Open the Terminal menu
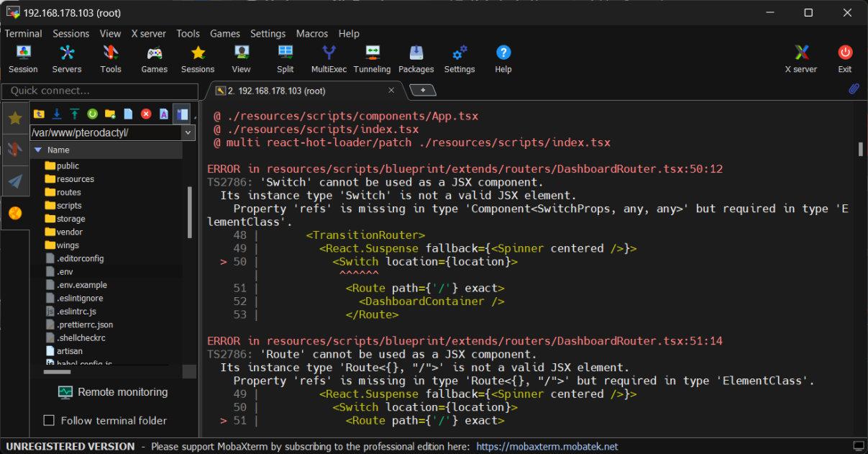Viewport: 868px width, 454px height. point(24,33)
